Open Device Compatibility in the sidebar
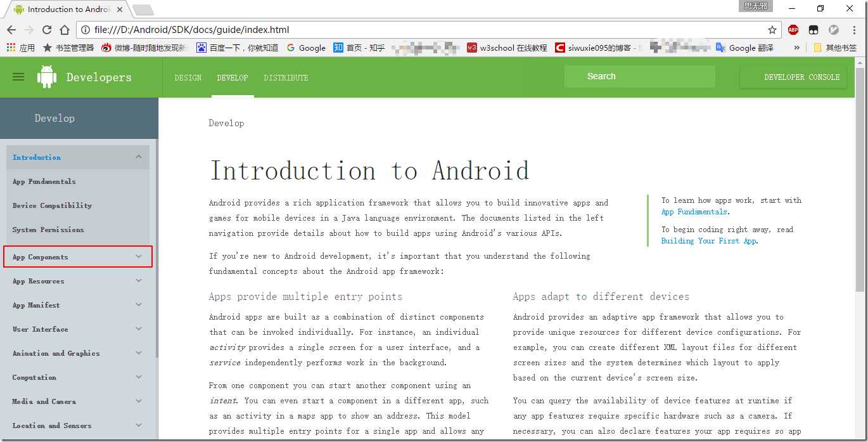868x442 pixels. click(53, 205)
